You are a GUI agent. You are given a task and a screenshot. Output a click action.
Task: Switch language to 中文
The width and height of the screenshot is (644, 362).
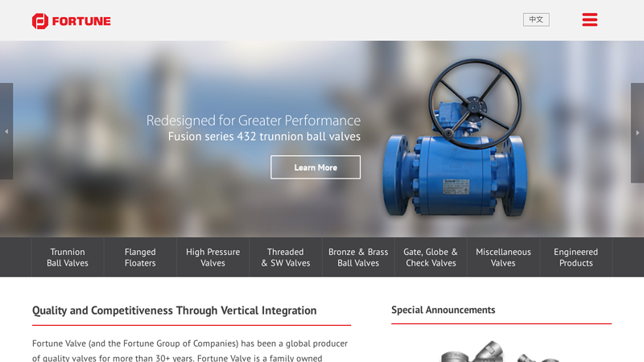(536, 19)
